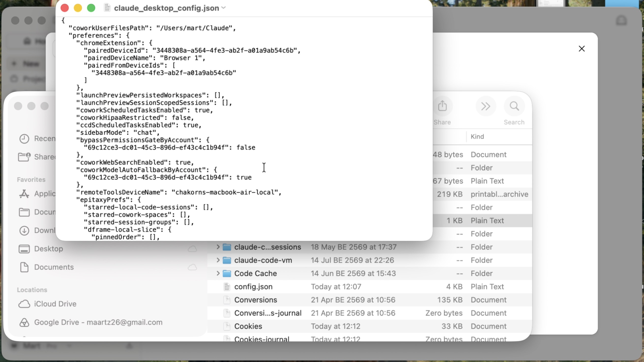This screenshot has width=644, height=362.
Task: Click the "printabl...archive" kind cell
Action: coord(499,194)
